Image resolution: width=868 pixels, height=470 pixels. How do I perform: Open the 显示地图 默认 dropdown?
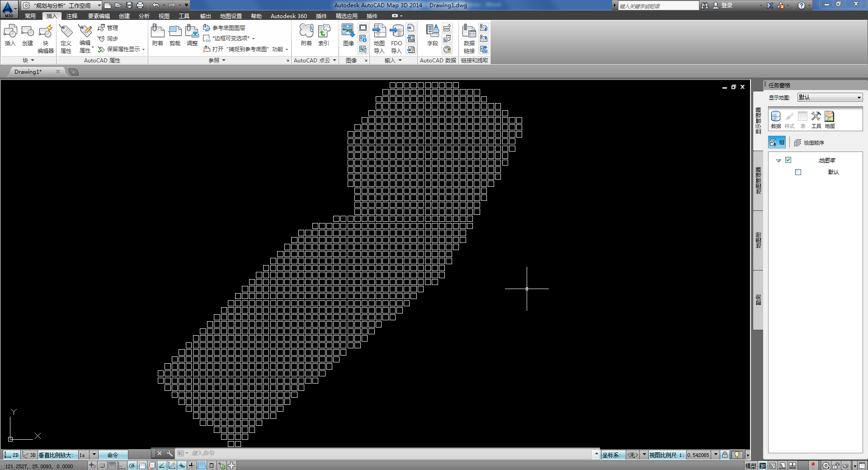(830, 97)
